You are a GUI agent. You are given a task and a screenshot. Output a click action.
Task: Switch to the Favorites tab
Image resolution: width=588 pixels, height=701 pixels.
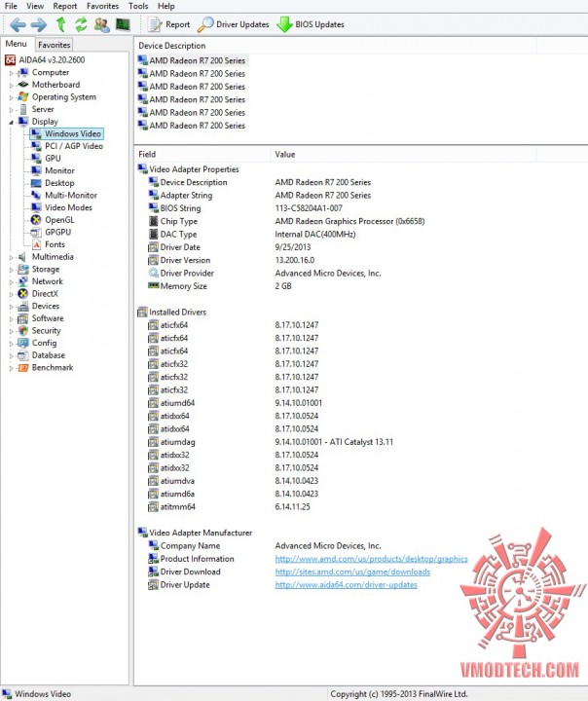(x=55, y=45)
